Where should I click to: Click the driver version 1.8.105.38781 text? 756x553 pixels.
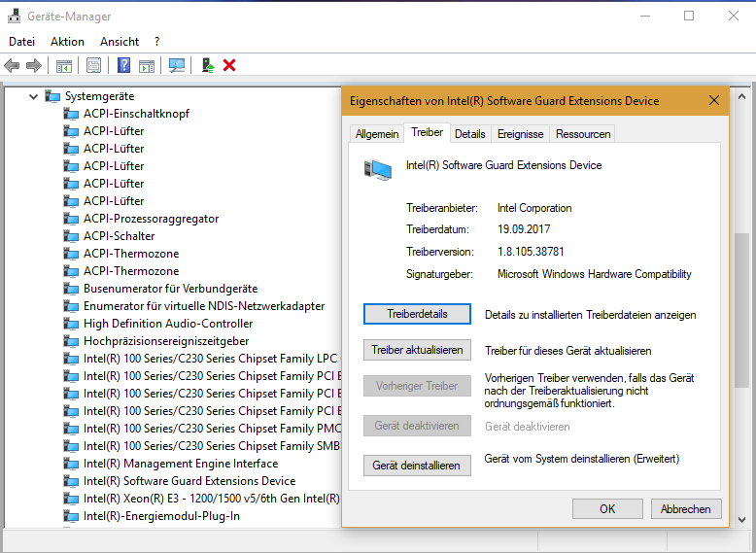(531, 251)
